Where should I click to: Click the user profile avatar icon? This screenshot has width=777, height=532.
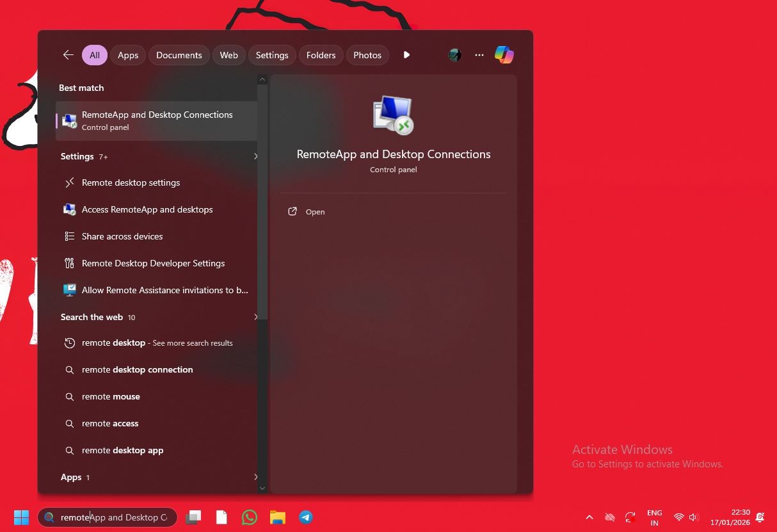coord(455,55)
